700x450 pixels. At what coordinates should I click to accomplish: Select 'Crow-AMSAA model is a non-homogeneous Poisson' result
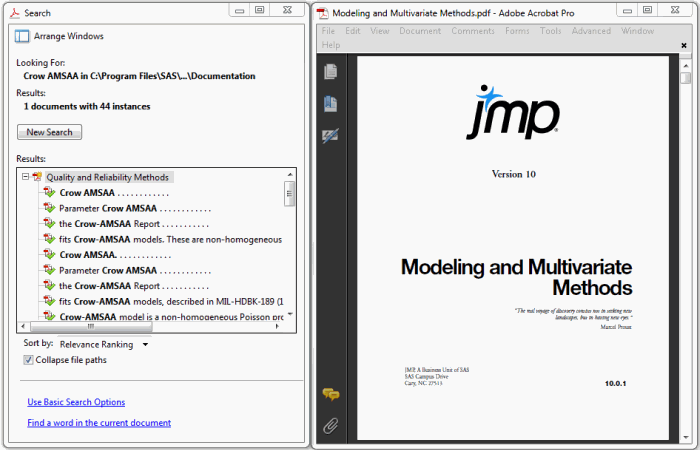[x=171, y=317]
